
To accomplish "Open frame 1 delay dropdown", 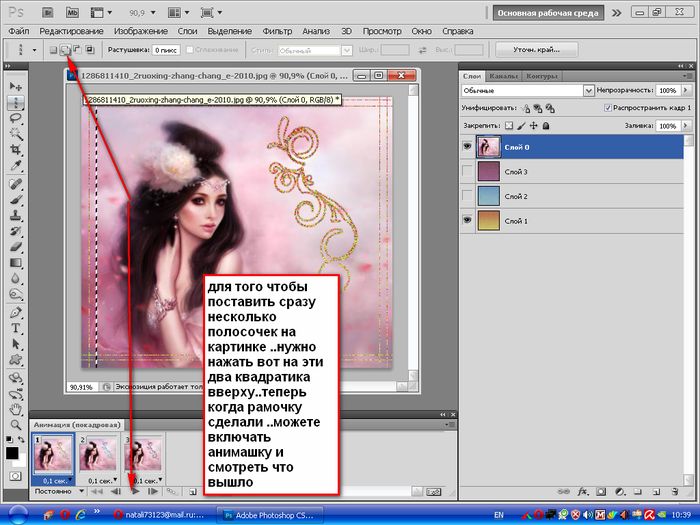I will (70, 480).
